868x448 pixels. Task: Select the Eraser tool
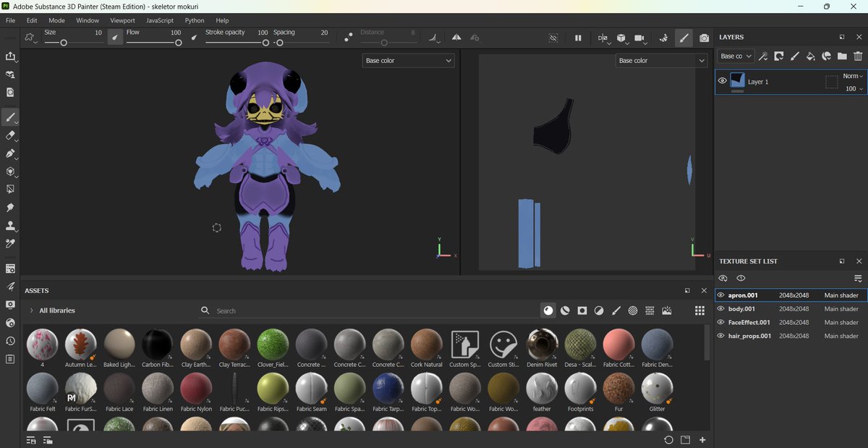coord(10,135)
